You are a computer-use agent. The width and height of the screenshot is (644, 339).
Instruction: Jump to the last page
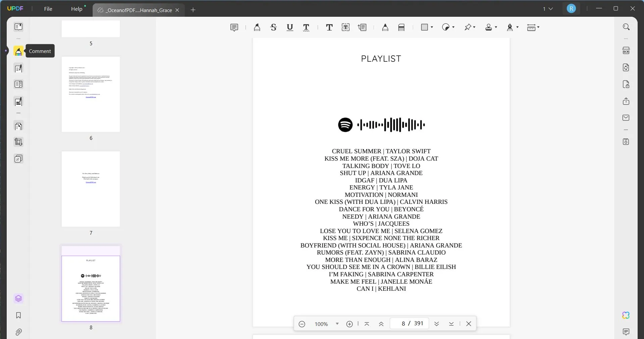coord(451,324)
